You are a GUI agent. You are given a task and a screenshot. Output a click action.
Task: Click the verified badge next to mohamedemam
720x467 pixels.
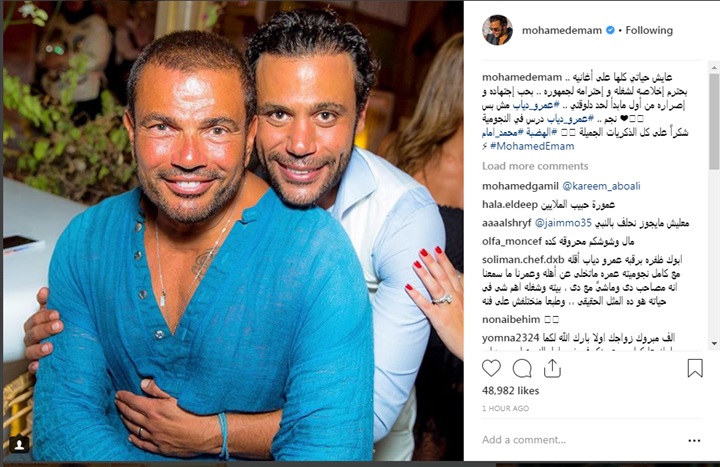click(x=610, y=30)
